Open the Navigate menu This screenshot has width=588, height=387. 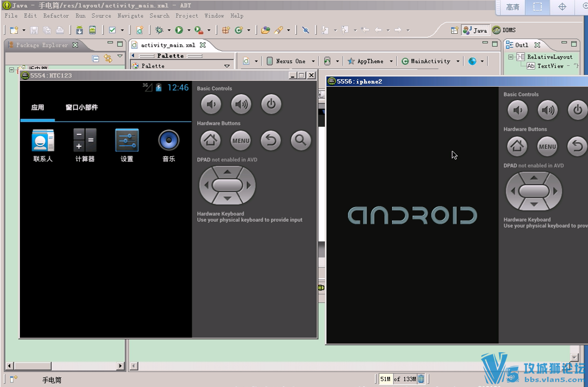tap(130, 16)
